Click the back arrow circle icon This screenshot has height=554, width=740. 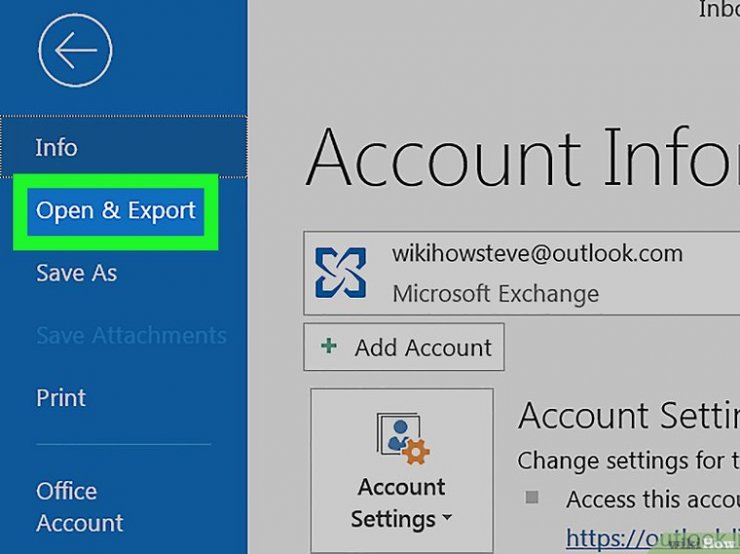pyautogui.click(x=75, y=50)
